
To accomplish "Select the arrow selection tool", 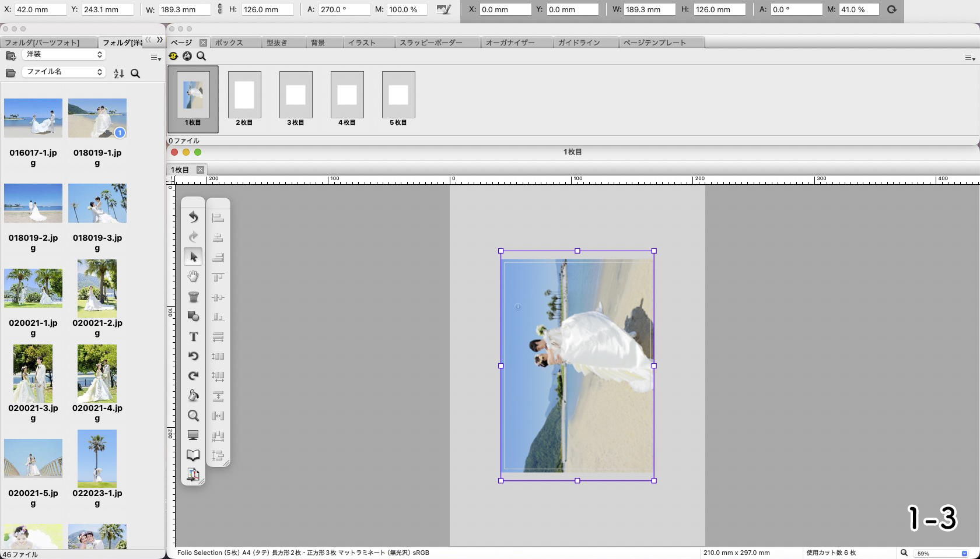I will (x=193, y=256).
